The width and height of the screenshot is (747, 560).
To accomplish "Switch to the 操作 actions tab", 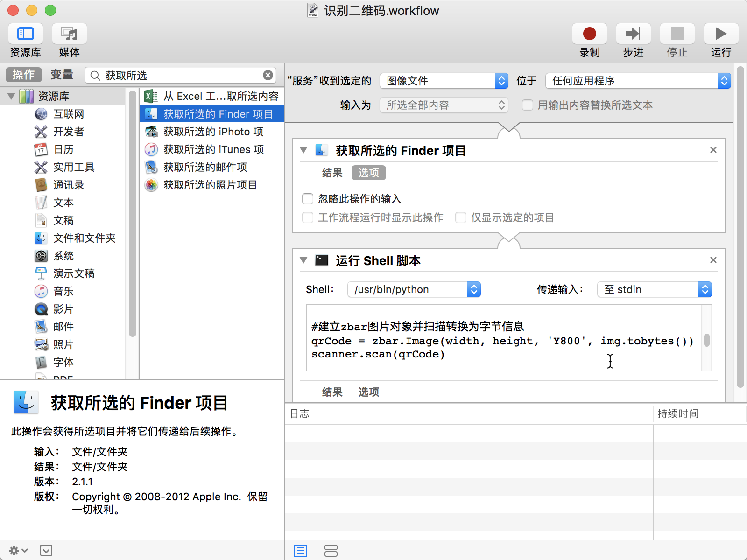I will 24,75.
